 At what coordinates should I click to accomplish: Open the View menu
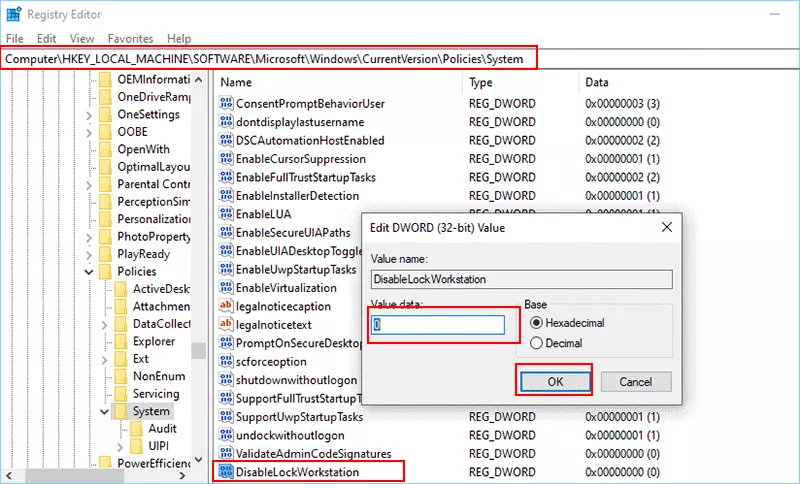point(82,39)
